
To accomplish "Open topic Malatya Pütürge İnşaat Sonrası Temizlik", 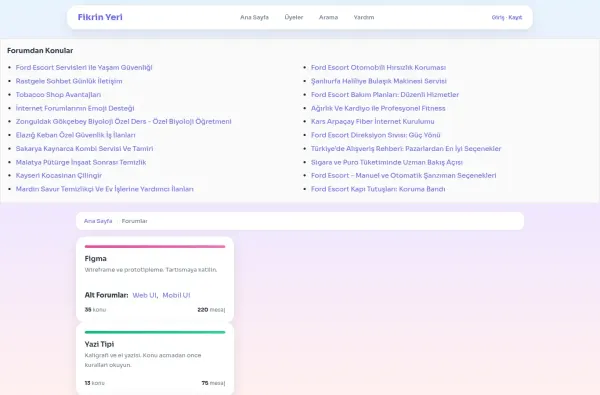I will pyautogui.click(x=81, y=162).
